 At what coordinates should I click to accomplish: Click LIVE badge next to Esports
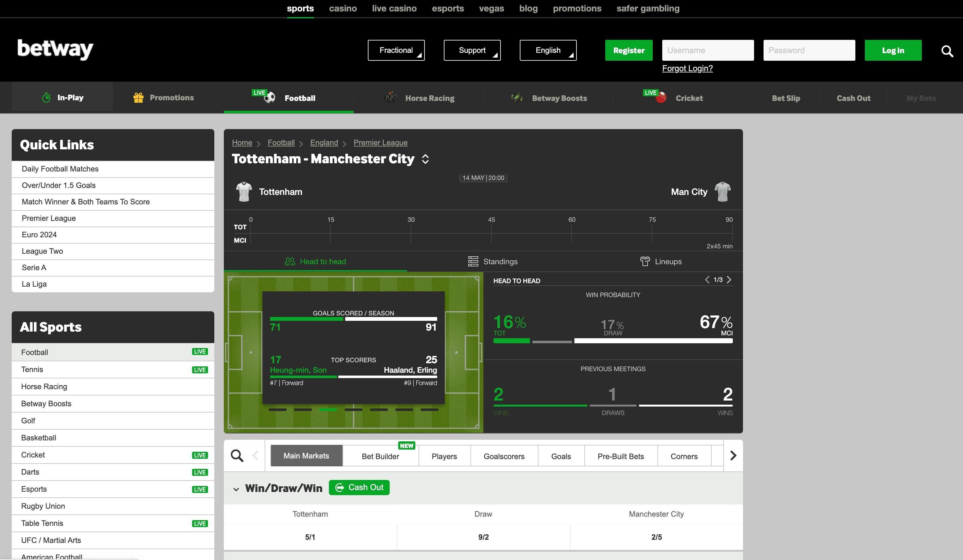tap(200, 489)
